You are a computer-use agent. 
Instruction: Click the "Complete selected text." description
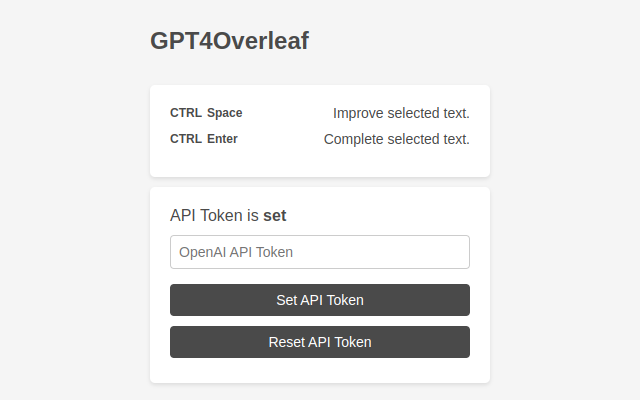point(396,139)
